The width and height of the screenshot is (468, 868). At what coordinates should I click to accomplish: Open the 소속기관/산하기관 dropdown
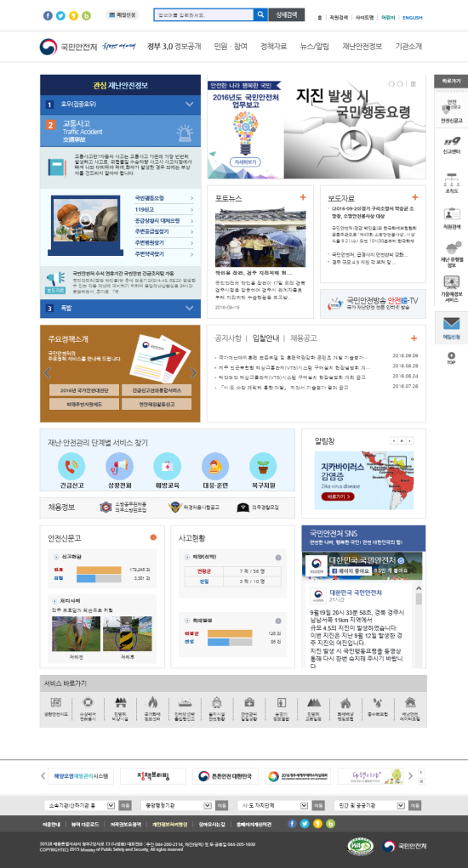pyautogui.click(x=80, y=805)
